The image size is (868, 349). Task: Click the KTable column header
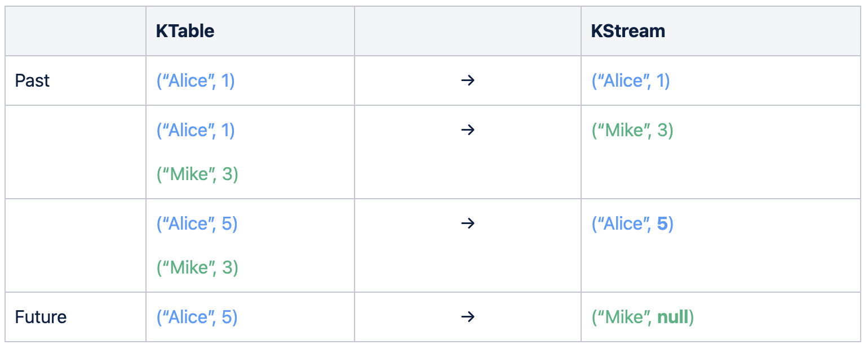click(x=185, y=31)
